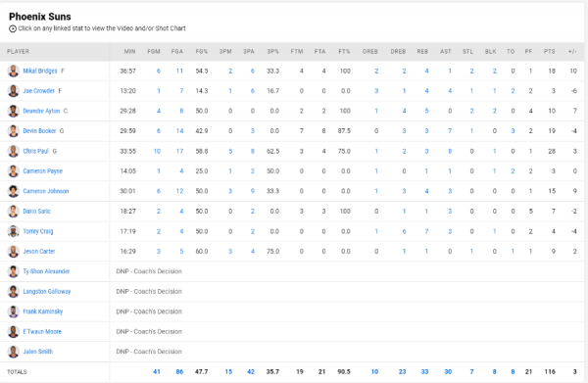View team total 42 three-point attempts

(x=251, y=372)
